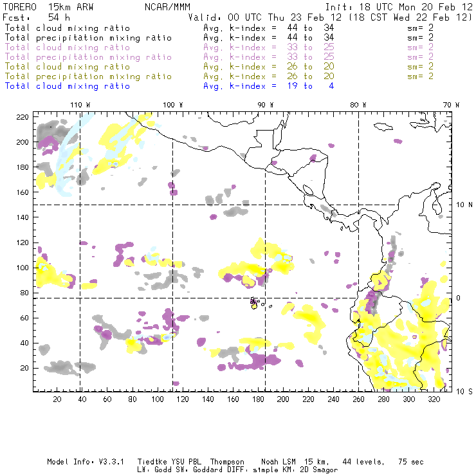476x476 pixels.
Task: Click the 'Thompson' microphysics footer text
Action: click(227, 462)
